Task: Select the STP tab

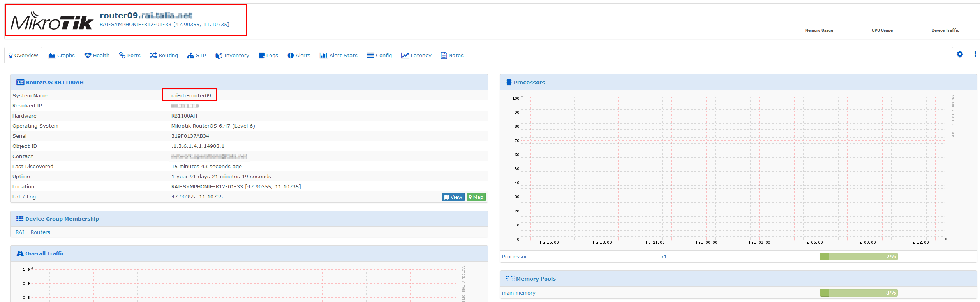Action: pyautogui.click(x=197, y=55)
